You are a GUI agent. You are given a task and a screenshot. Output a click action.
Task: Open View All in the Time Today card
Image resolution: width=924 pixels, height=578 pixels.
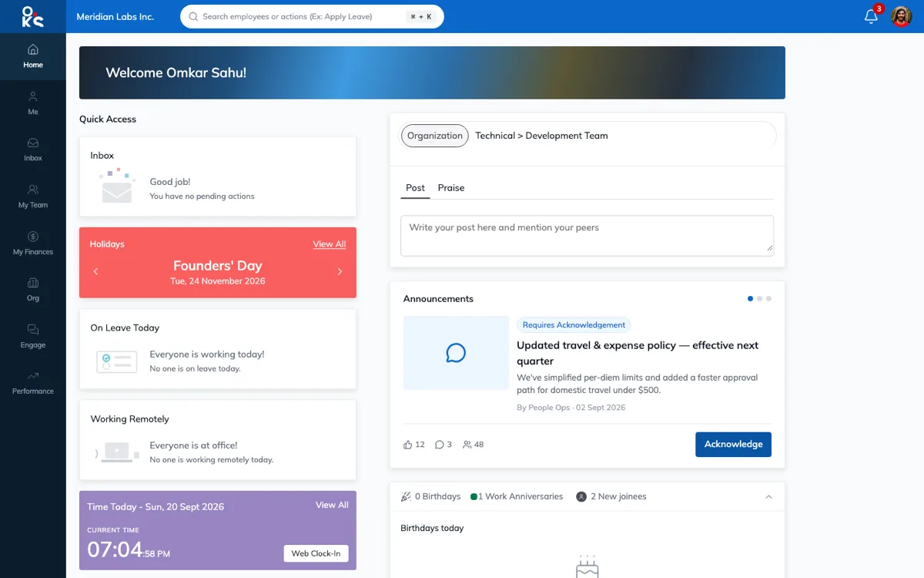(x=332, y=505)
